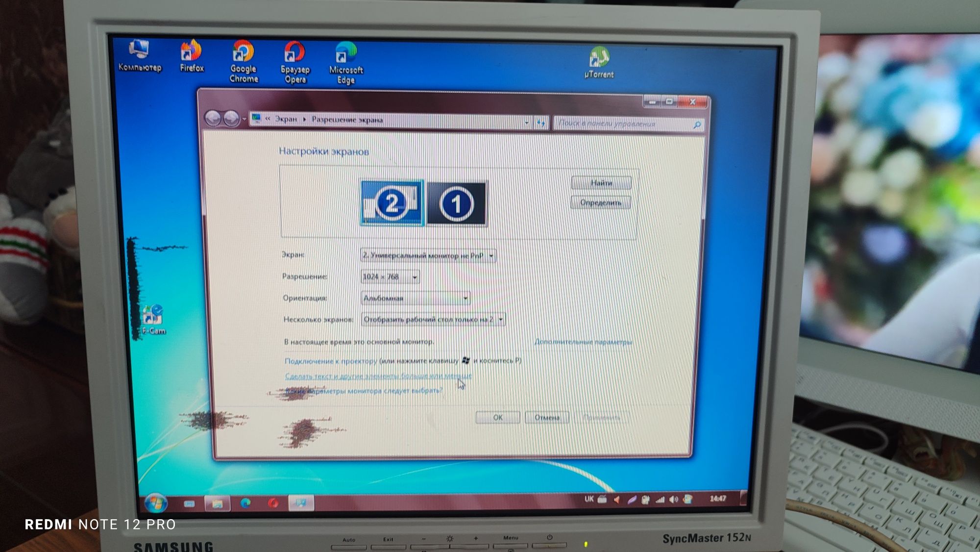Screen dimensions: 980x552
Task: Click the refresh button beside address bar
Action: click(x=541, y=123)
